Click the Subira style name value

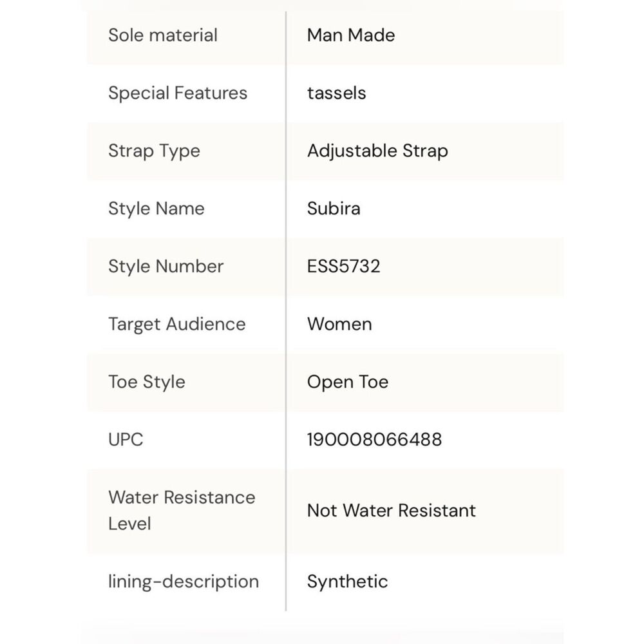click(334, 209)
